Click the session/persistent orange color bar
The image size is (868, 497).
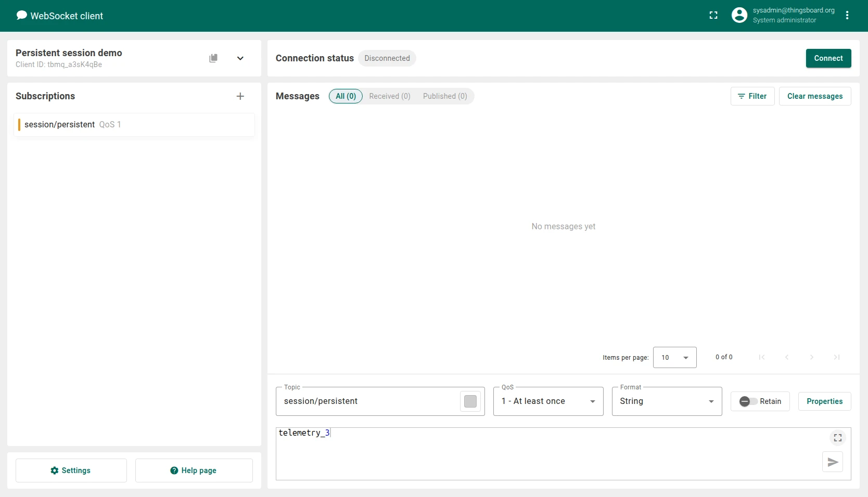click(x=19, y=125)
